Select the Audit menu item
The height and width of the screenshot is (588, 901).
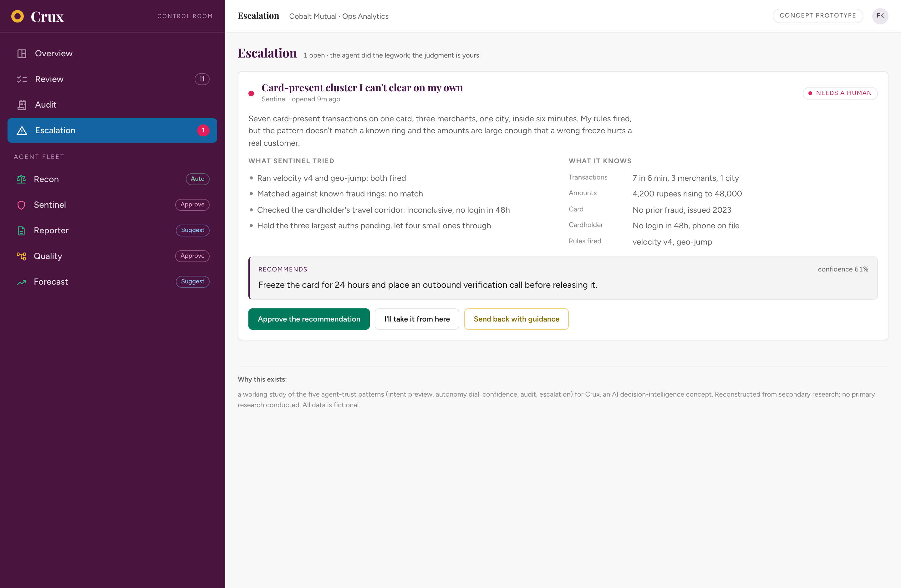112,105
